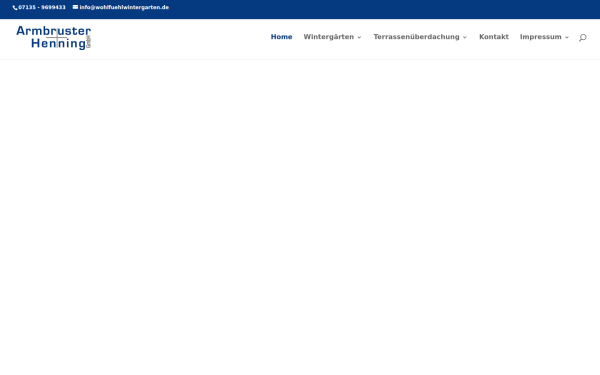Image resolution: width=600 pixels, height=375 pixels.
Task: Open the Kontakt page
Action: [x=494, y=37]
